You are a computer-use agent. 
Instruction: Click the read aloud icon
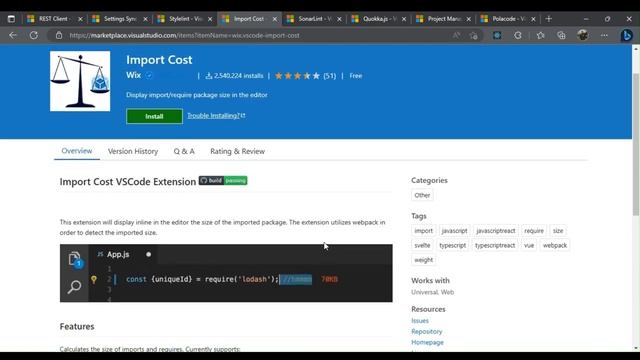[x=456, y=36]
